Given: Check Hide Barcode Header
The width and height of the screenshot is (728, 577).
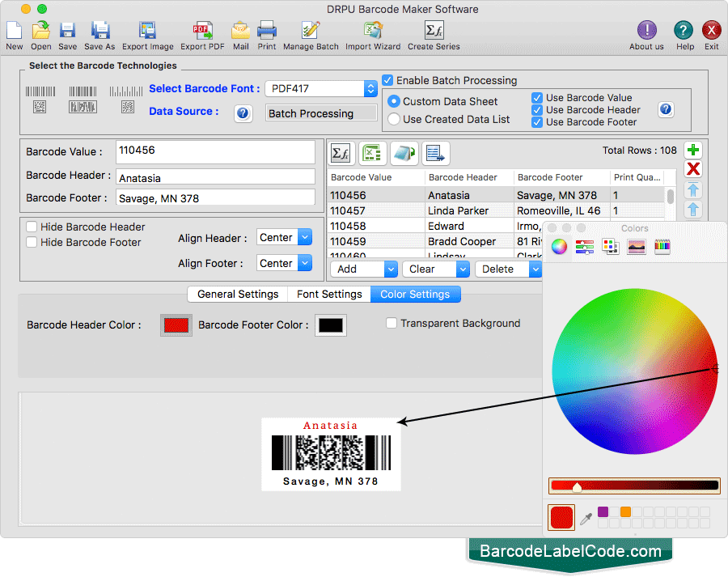Looking at the screenshot, I should 32,227.
